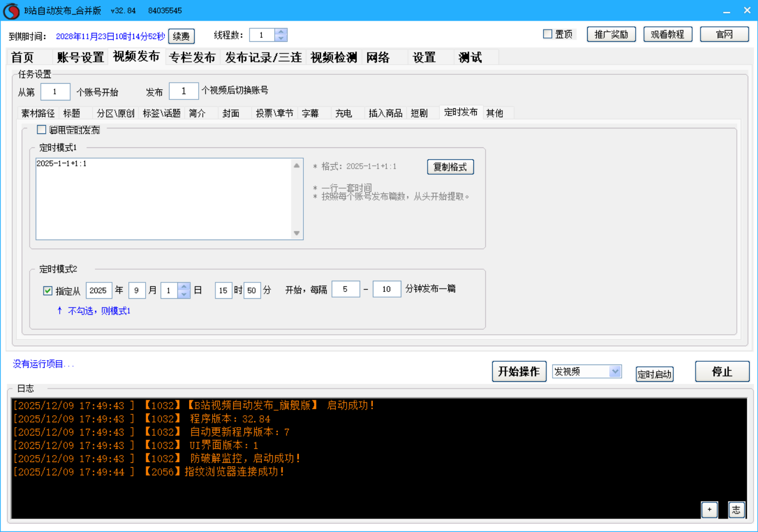Click the 续费 renewal button
758x532 pixels.
click(x=181, y=36)
